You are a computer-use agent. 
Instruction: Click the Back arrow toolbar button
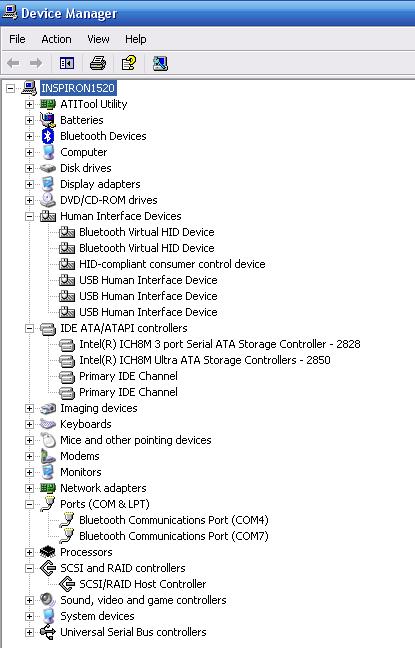13,63
